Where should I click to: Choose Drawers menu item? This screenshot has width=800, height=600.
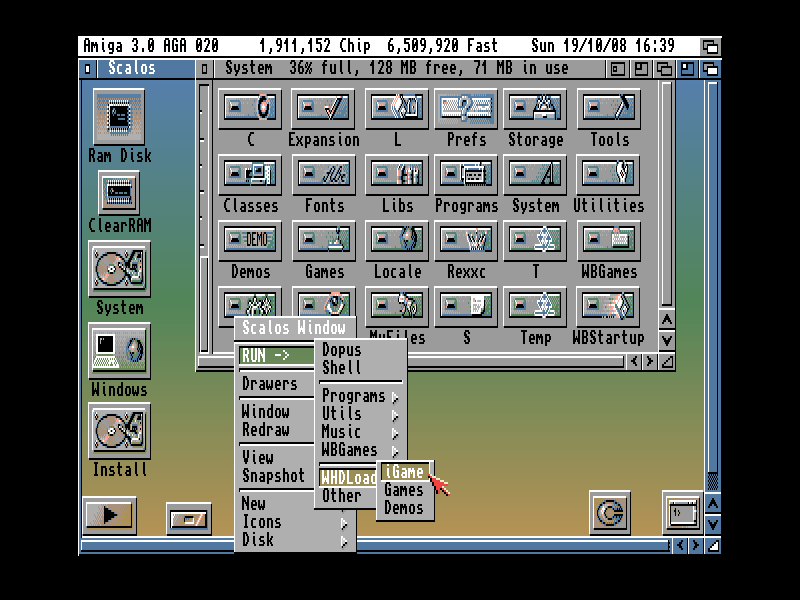[x=276, y=384]
